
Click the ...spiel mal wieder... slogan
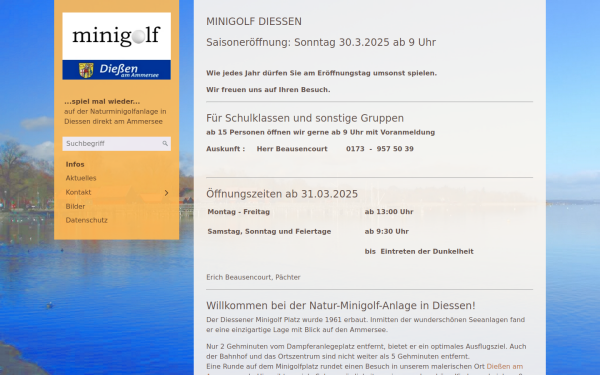[x=102, y=101]
